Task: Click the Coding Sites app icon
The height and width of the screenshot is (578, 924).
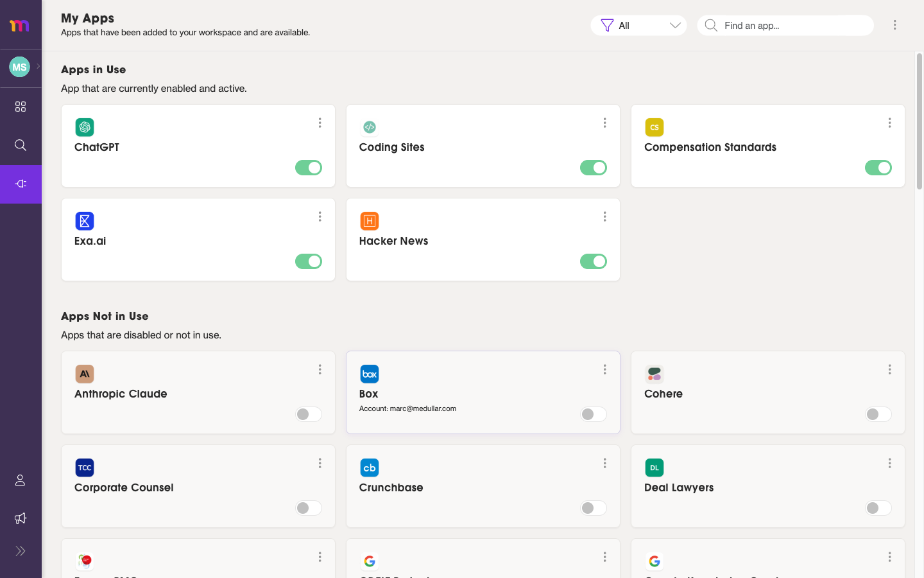Action: click(370, 127)
